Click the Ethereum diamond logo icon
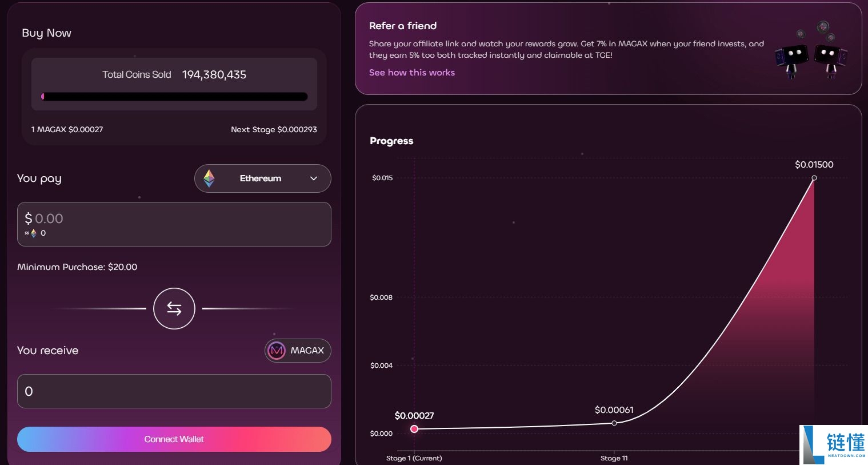868x465 pixels. pyautogui.click(x=209, y=178)
